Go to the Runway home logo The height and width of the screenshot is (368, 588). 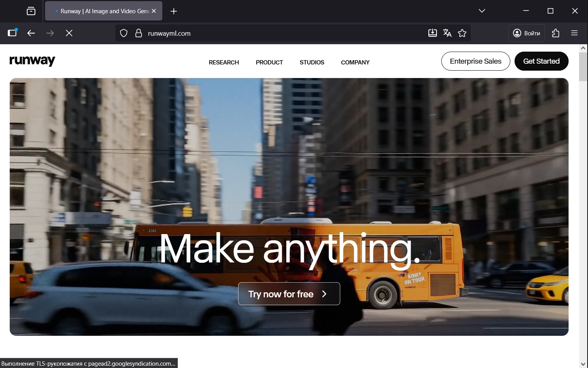pyautogui.click(x=32, y=61)
